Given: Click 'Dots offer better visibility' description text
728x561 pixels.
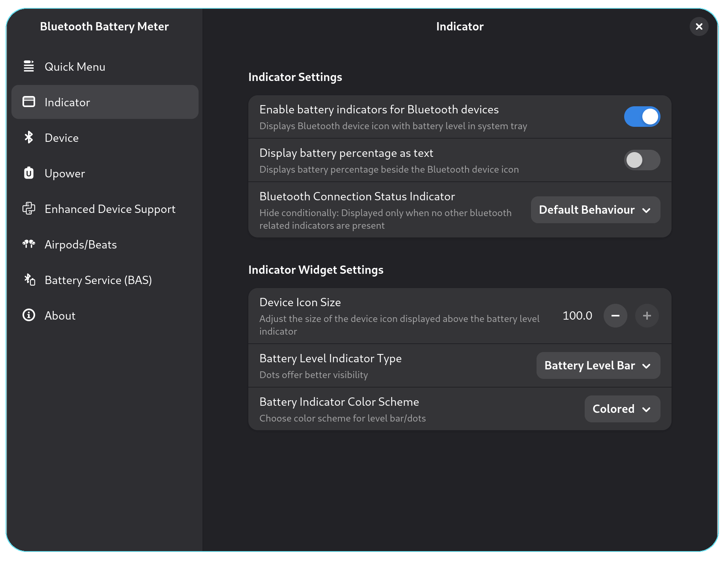Looking at the screenshot, I should pos(313,375).
